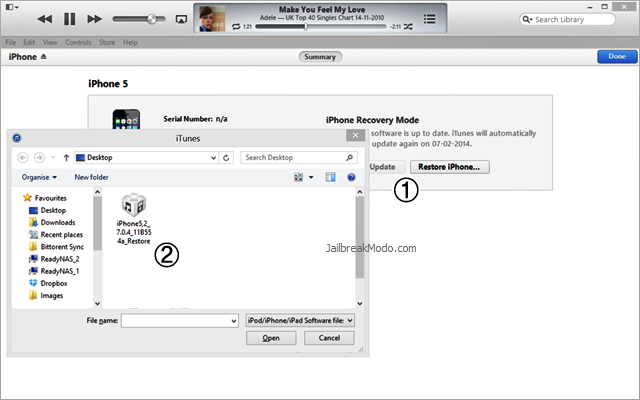640x400 pixels.
Task: Open the view options dropdown arrow
Action: [311, 177]
